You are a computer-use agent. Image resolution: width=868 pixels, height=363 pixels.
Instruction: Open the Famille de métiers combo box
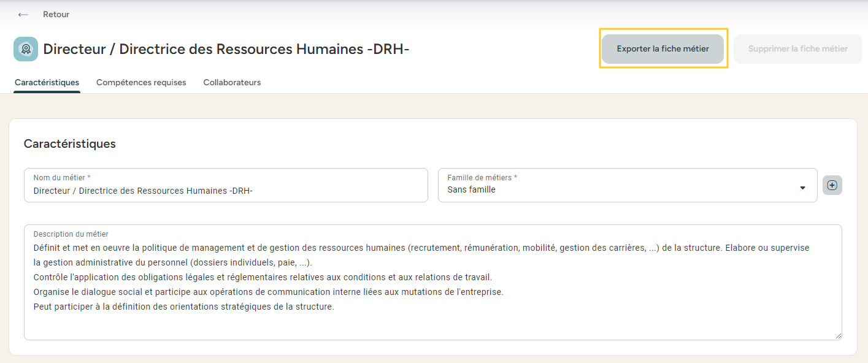(620, 189)
